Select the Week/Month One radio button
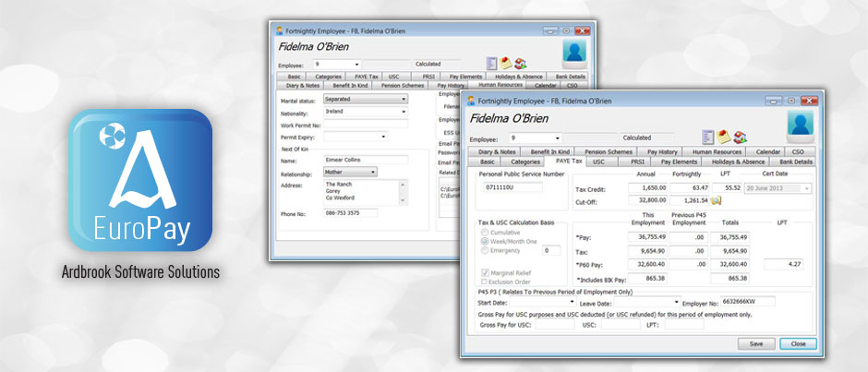 [x=485, y=241]
